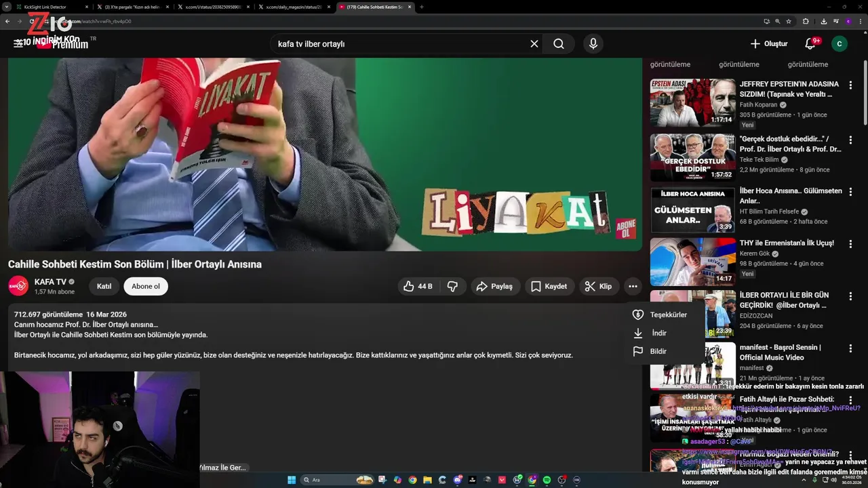
Task: Save the video with Kaydet
Action: coord(549,286)
